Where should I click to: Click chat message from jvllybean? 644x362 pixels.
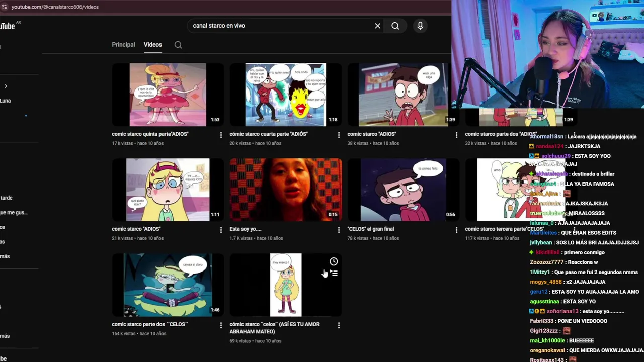(x=585, y=243)
